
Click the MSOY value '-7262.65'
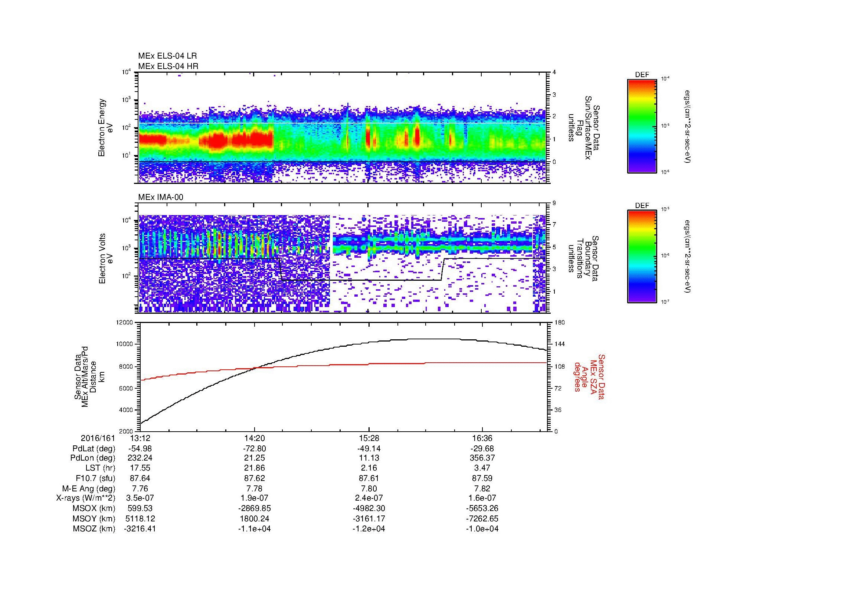tap(482, 518)
